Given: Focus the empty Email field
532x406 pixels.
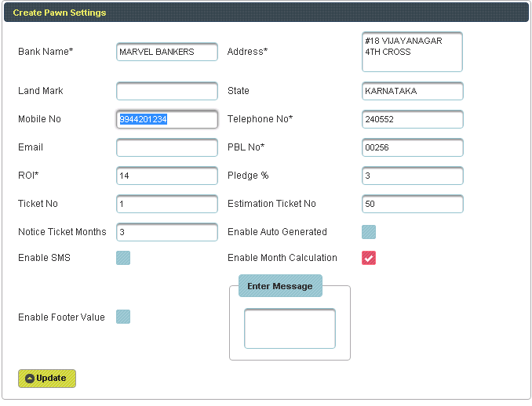Looking at the screenshot, I should pyautogui.click(x=166, y=147).
